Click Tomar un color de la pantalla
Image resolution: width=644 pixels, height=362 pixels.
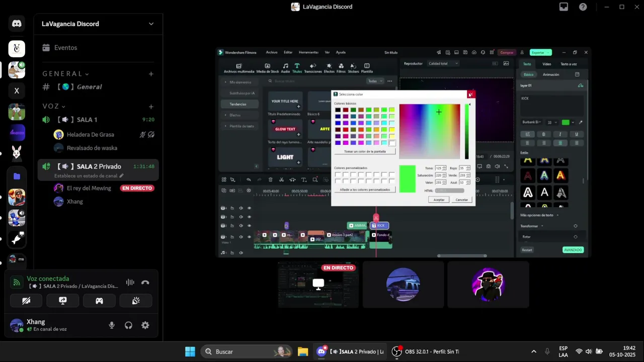point(365,151)
